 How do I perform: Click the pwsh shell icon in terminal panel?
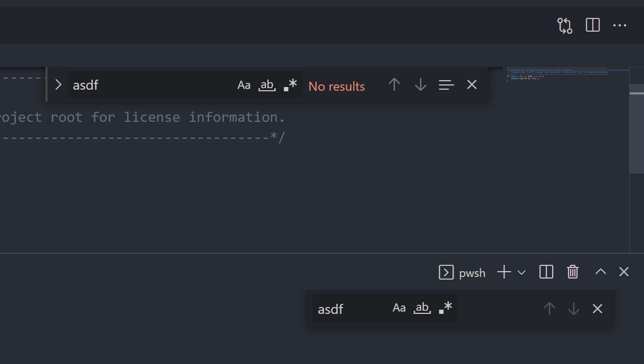[446, 272]
